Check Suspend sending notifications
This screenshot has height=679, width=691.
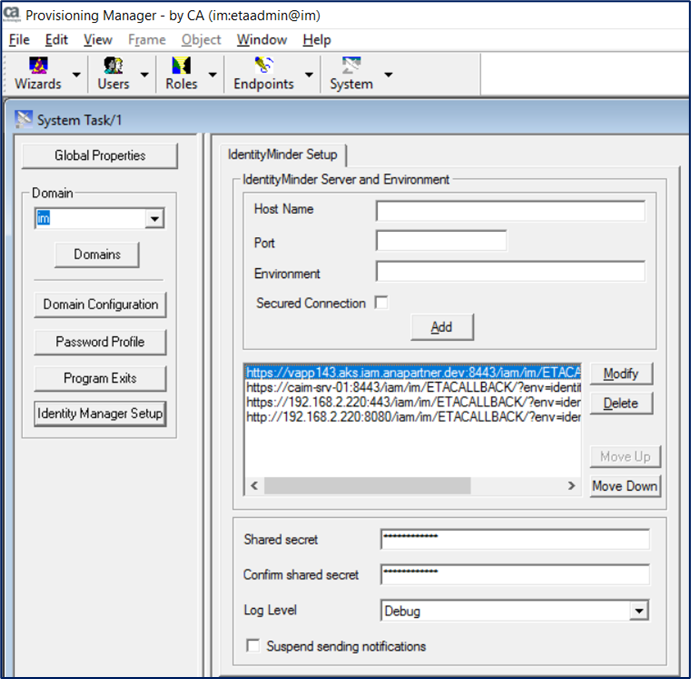point(254,646)
